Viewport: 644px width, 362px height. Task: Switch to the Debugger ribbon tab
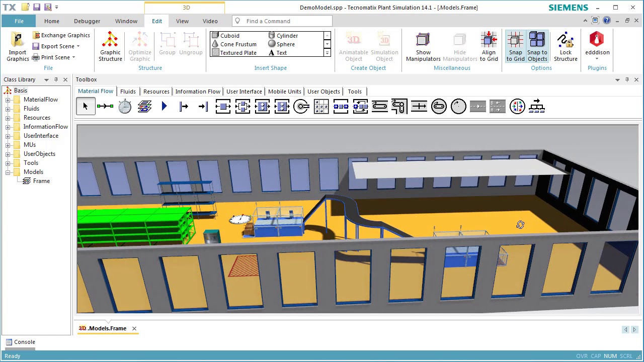pyautogui.click(x=87, y=21)
